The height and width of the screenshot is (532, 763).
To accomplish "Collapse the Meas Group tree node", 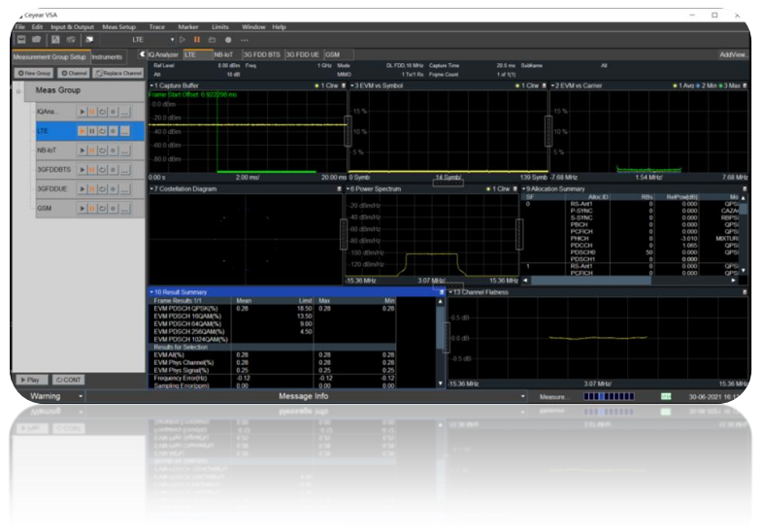I will [18, 90].
